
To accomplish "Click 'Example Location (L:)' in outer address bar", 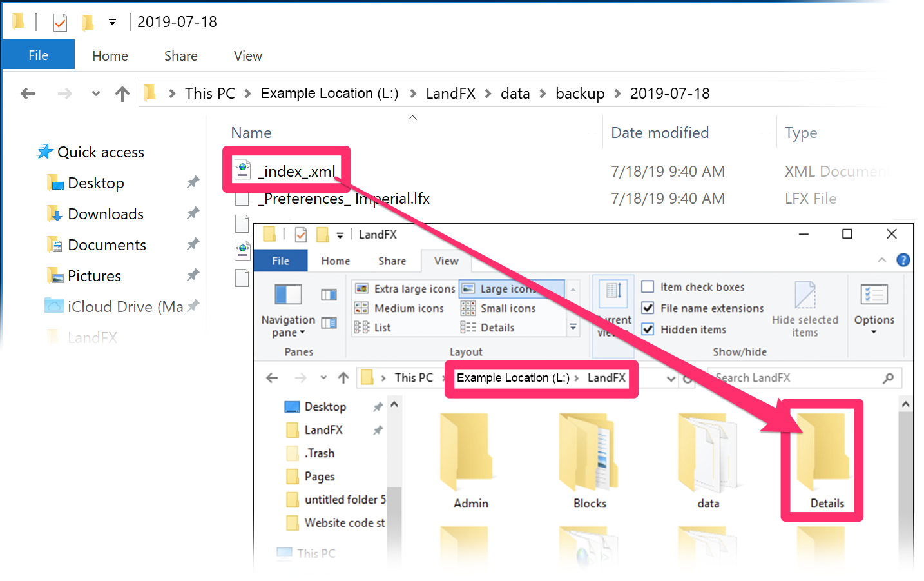I will 329,94.
